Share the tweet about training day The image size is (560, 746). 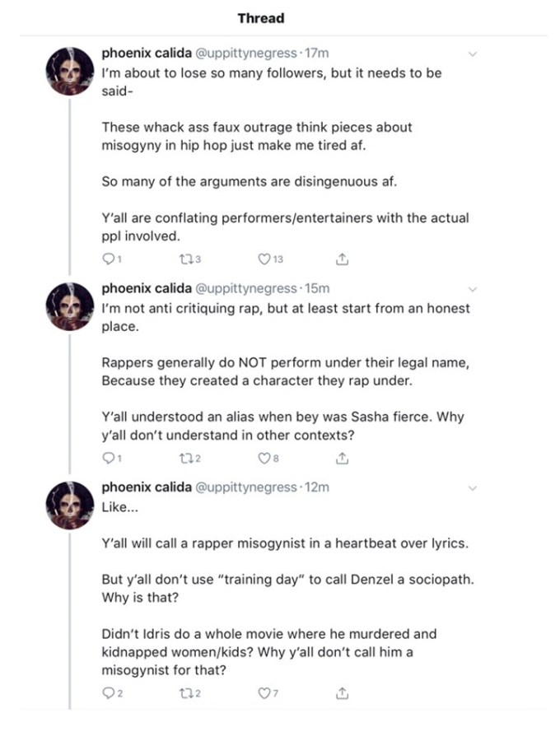click(343, 694)
